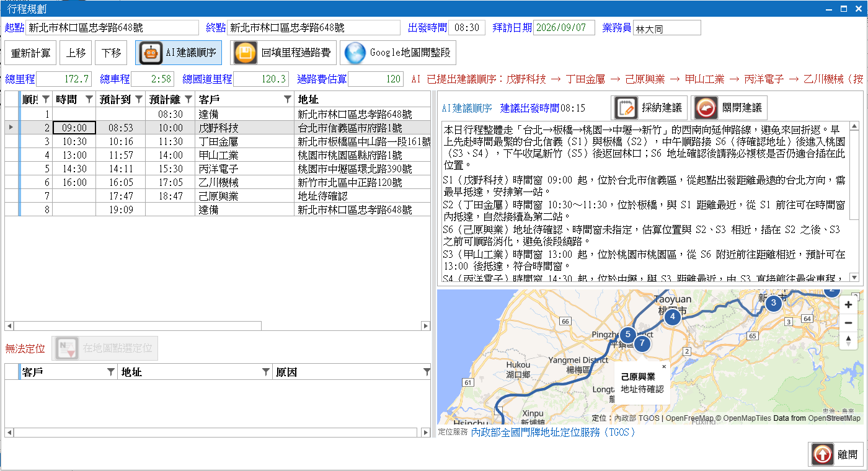Click 地址待確認 address cell in grid
Screen dimensions: 868x471
coord(362,196)
